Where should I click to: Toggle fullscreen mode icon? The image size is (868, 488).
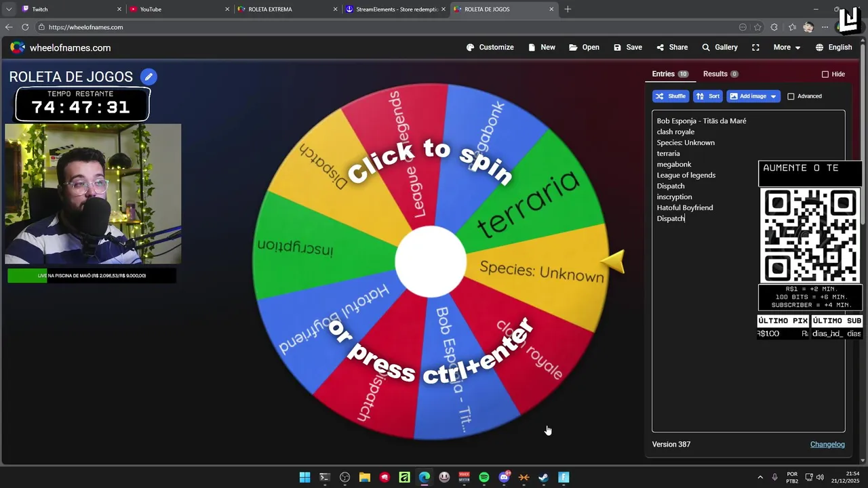[x=755, y=47]
